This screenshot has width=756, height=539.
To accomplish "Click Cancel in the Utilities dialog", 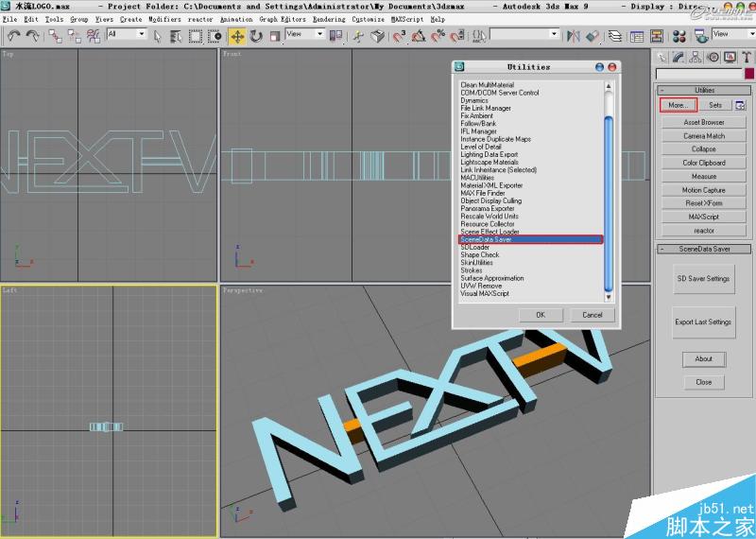I will tap(593, 315).
